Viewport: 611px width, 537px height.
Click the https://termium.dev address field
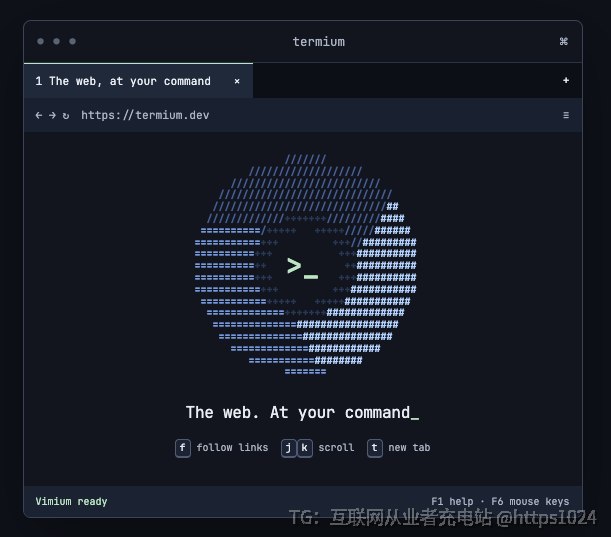click(x=145, y=115)
